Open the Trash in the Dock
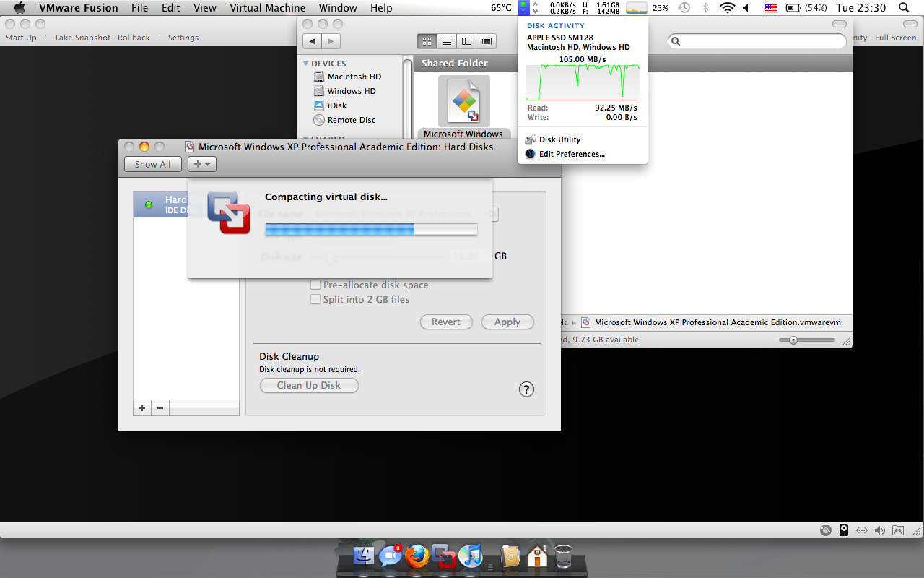The width and height of the screenshot is (924, 578). pos(563,556)
